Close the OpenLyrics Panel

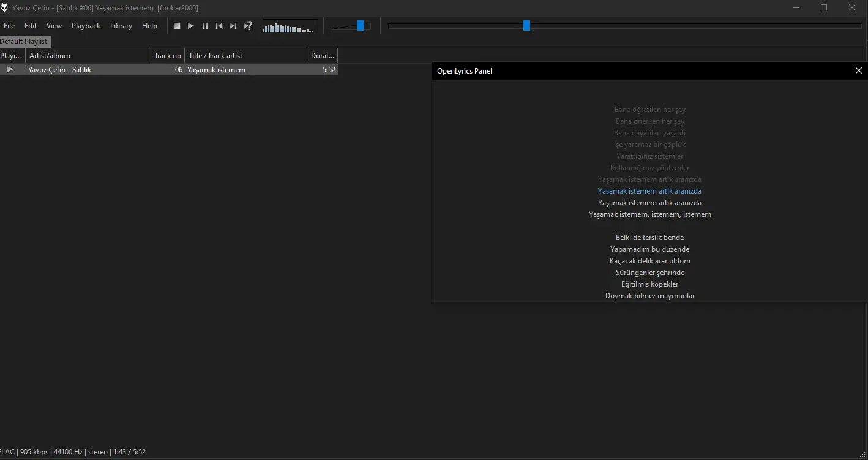(x=858, y=70)
